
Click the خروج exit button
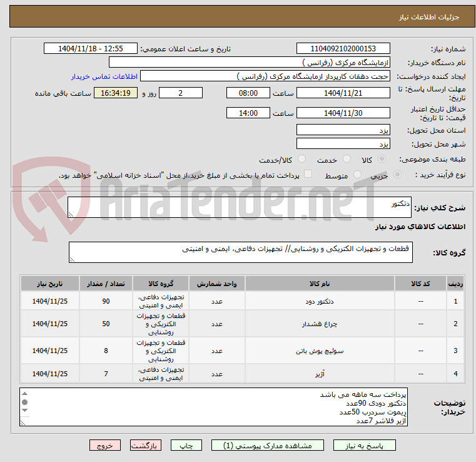[105, 445]
